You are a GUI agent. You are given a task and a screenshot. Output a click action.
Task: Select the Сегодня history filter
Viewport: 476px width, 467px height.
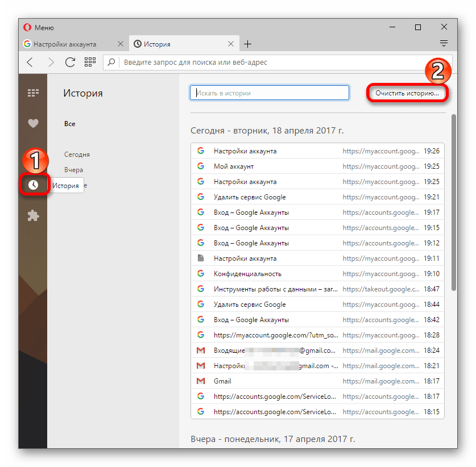77,155
